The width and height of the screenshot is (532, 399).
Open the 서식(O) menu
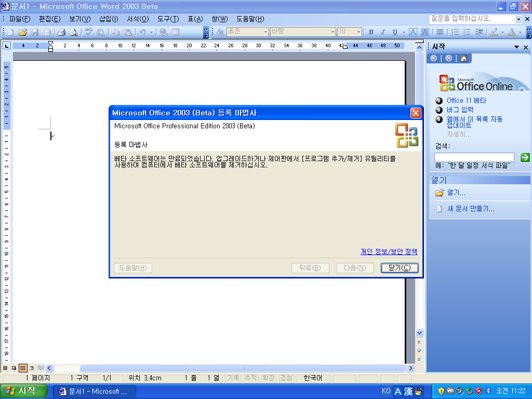coord(138,19)
